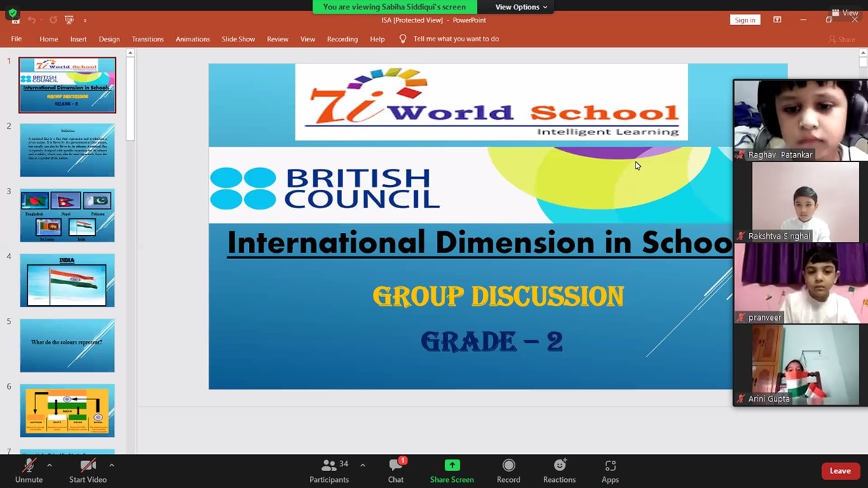Unmute the microphone
The height and width of the screenshot is (488, 868).
coord(28,471)
